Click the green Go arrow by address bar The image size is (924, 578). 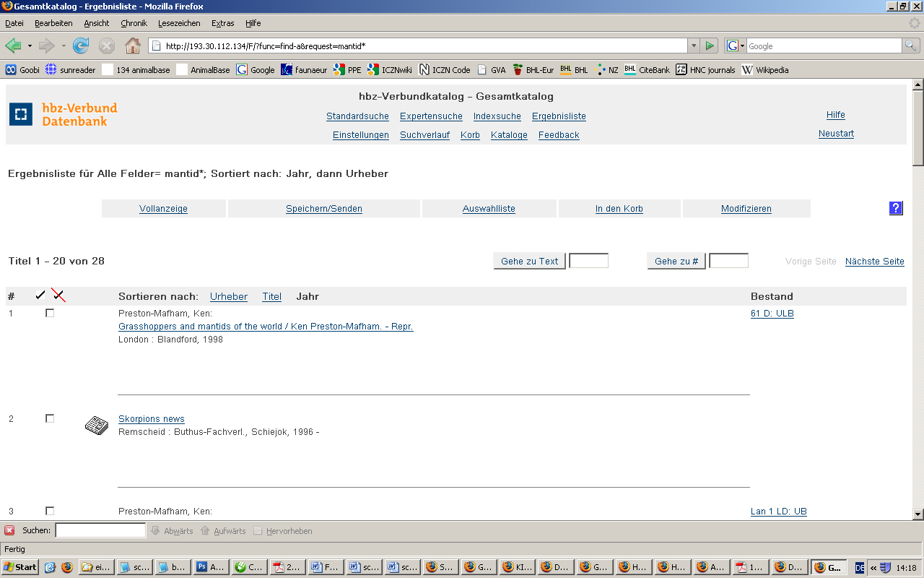[710, 46]
